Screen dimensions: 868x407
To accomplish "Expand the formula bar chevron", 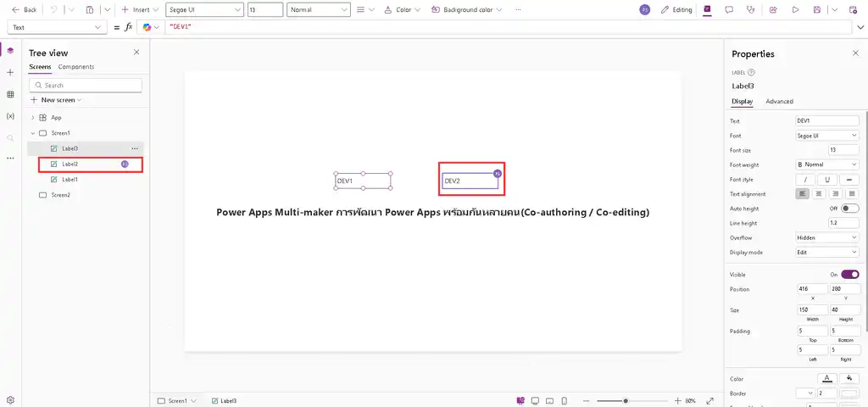I will click(x=860, y=27).
